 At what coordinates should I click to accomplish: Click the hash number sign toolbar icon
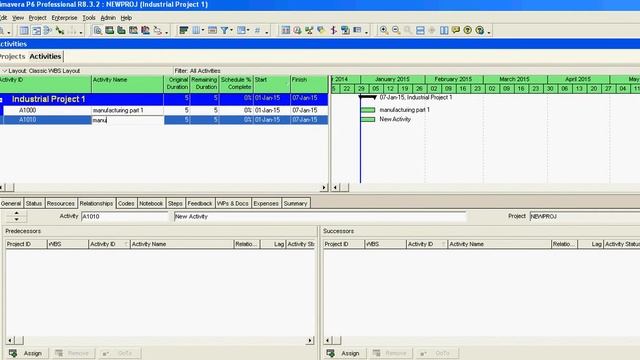pyautogui.click(x=257, y=30)
